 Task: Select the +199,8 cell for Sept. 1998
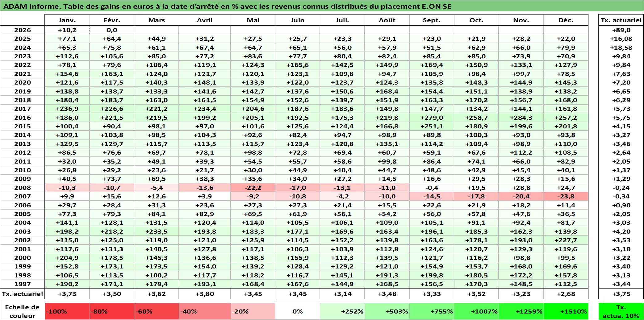432,275
